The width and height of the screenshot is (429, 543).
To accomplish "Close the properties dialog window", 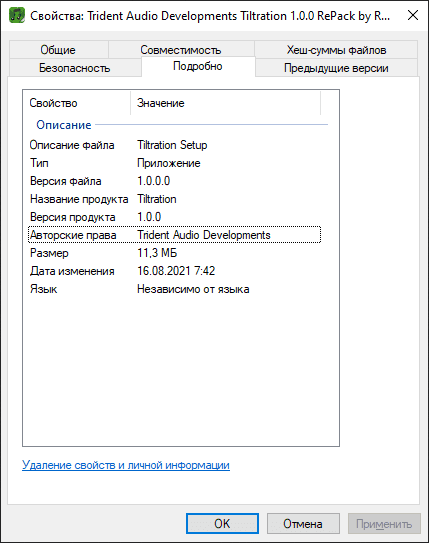I will 413,15.
